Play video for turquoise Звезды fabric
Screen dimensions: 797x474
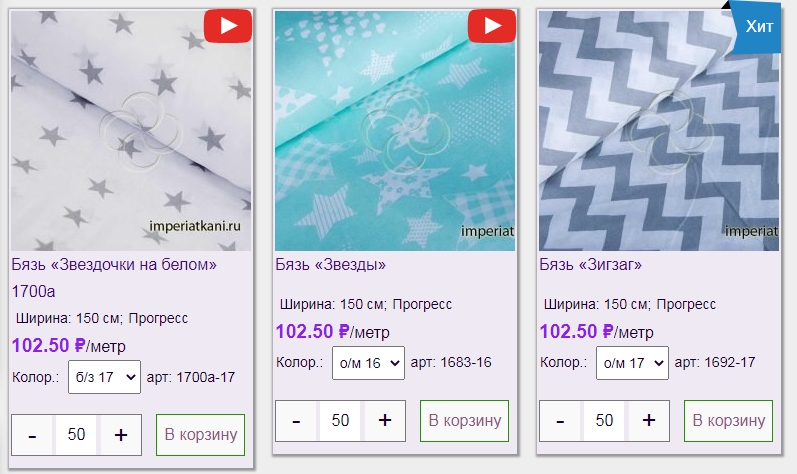pyautogui.click(x=492, y=26)
